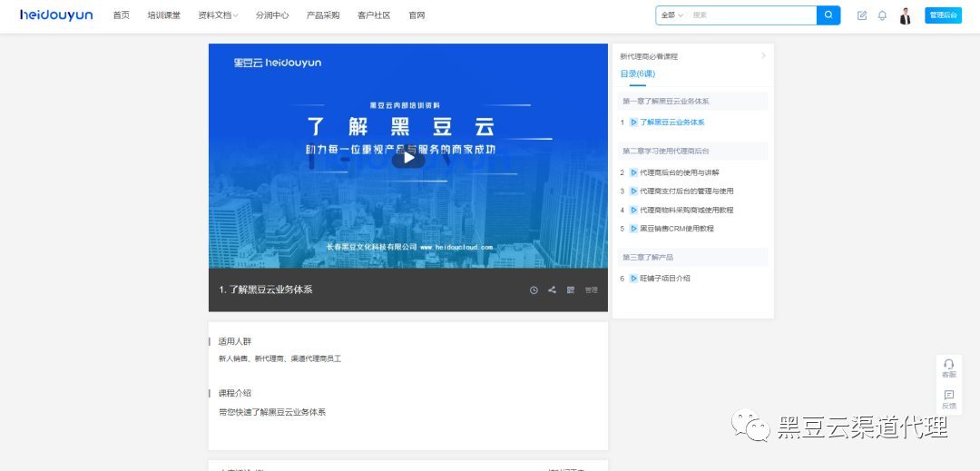Image resolution: width=980 pixels, height=471 pixels.
Task: Click chapter header 第三章了解产品
Action: pyautogui.click(x=692, y=258)
